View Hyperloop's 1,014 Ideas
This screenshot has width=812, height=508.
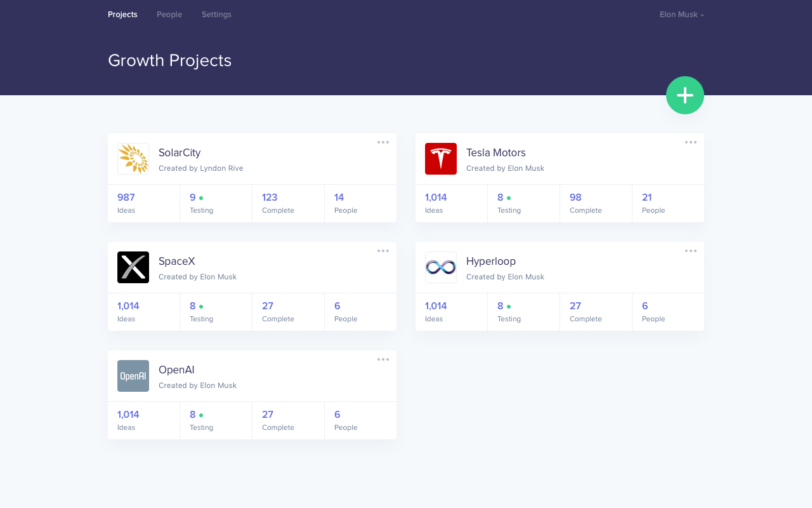(x=451, y=312)
